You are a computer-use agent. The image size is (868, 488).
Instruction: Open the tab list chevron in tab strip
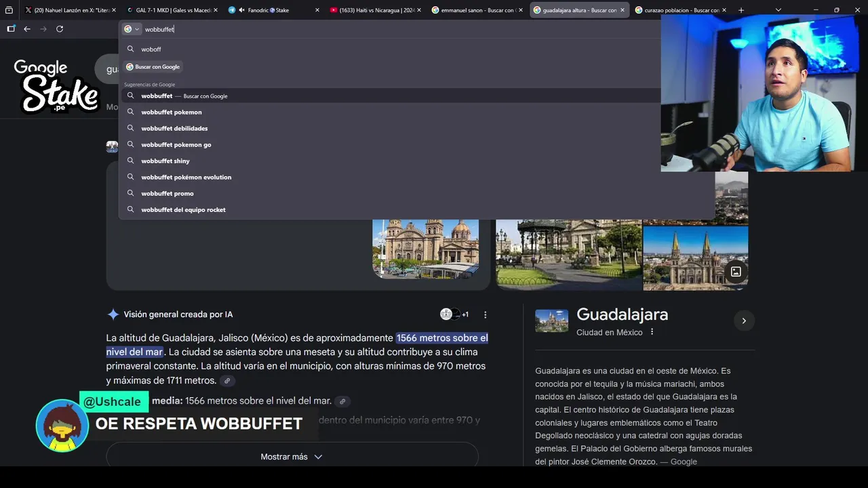778,10
